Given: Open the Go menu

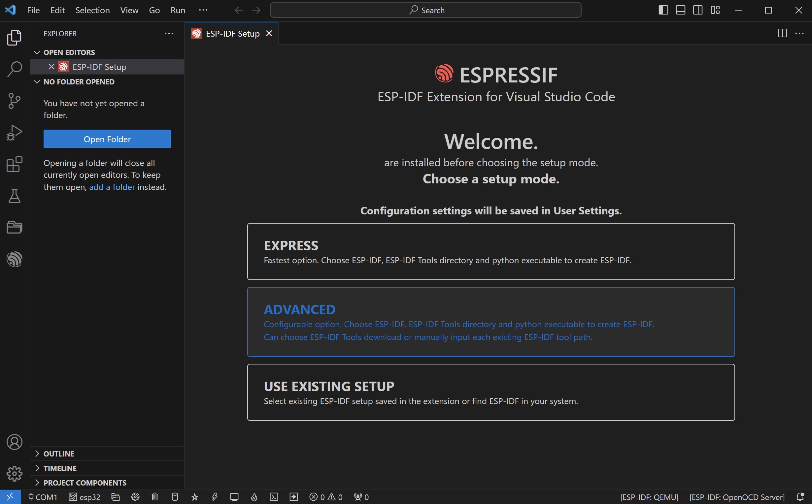Looking at the screenshot, I should [154, 10].
